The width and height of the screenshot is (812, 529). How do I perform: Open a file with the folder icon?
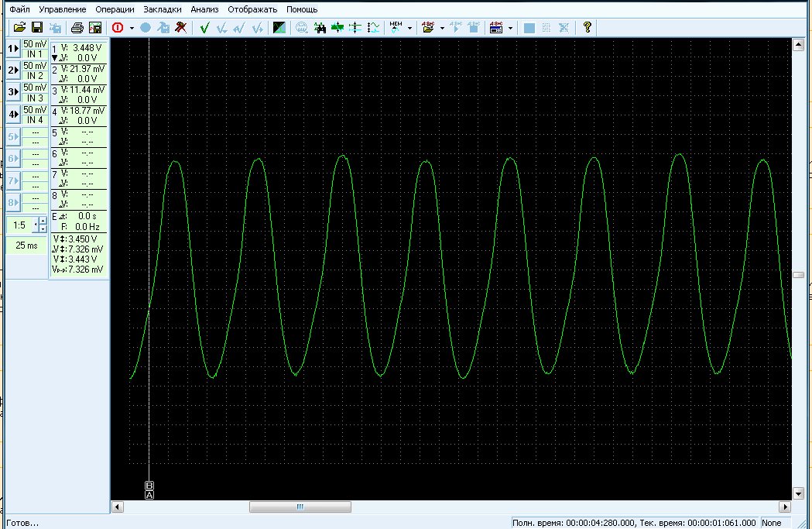click(19, 27)
